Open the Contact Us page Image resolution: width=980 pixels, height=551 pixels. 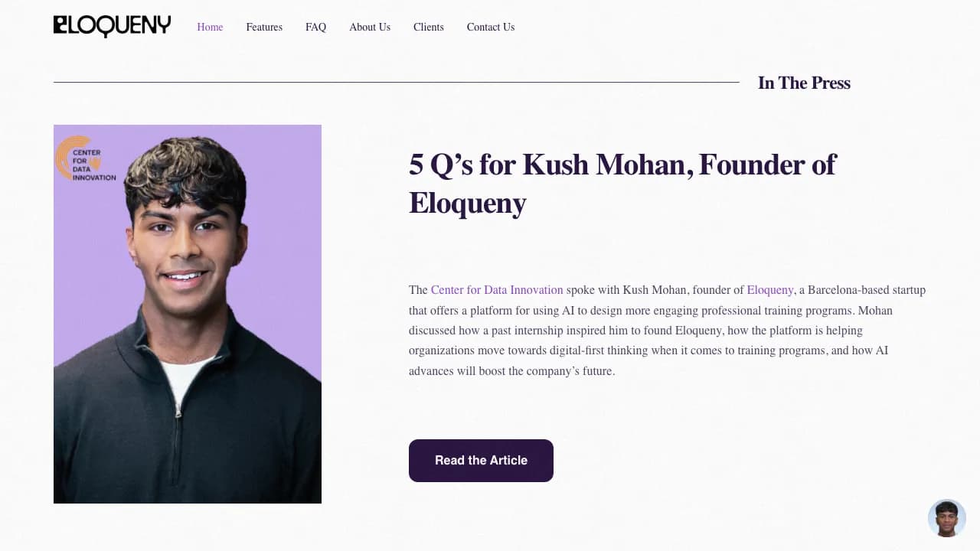coord(490,27)
